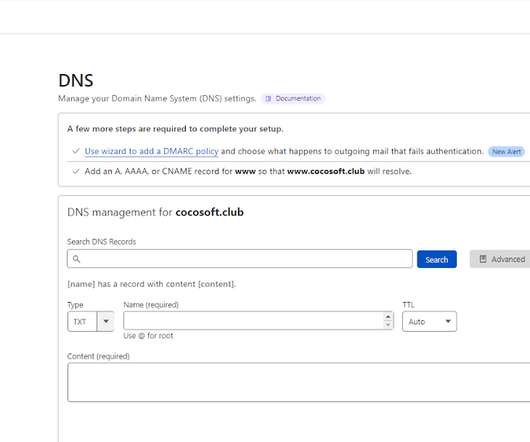
Task: Click the book icon beside Documentation
Action: [268, 99]
